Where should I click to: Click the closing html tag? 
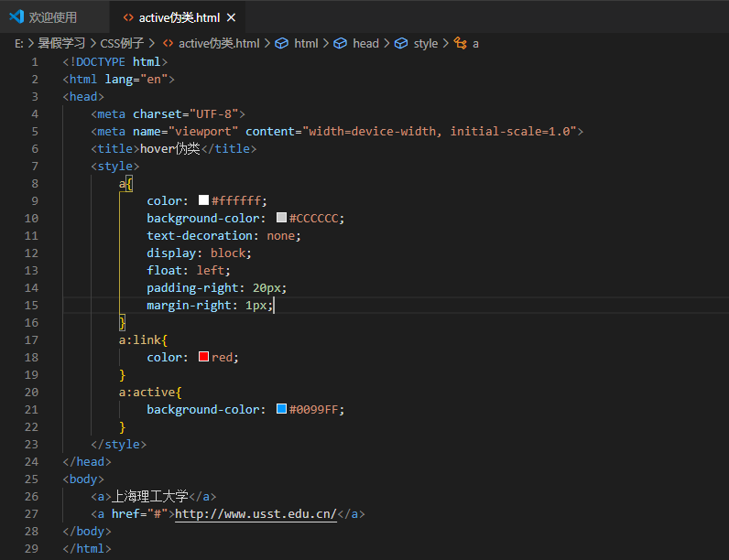coord(87,549)
